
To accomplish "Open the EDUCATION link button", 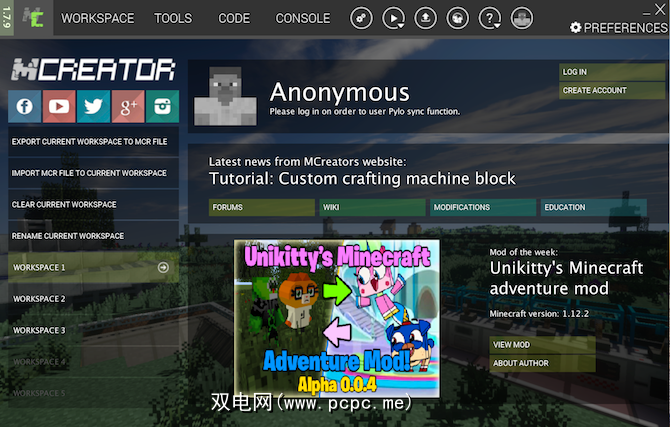I will point(594,207).
